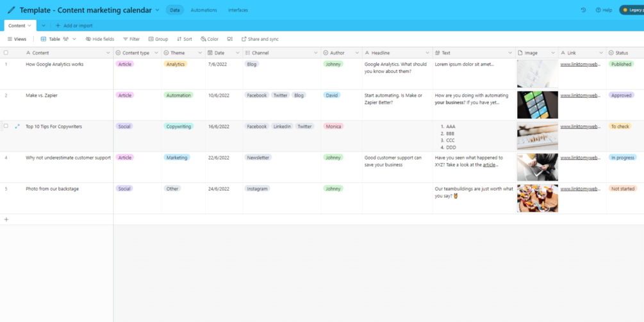The height and width of the screenshot is (322, 644).
Task: Click the row height icon
Action: pyautogui.click(x=229, y=39)
